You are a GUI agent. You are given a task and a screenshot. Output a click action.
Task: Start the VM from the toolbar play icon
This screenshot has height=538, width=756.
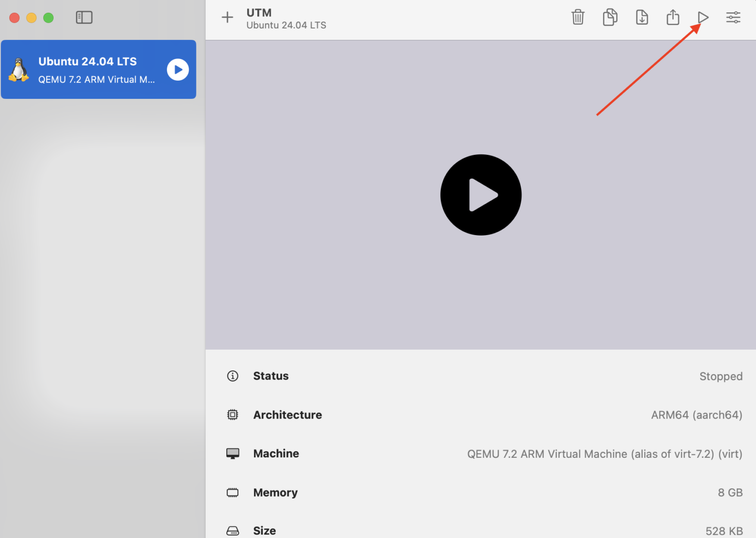coord(703,18)
